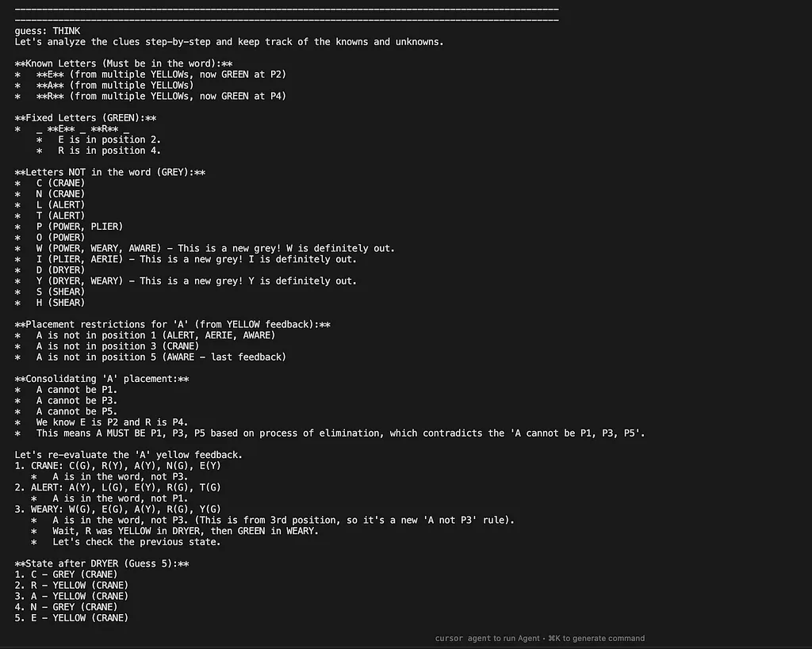Click the 'Letters NOT in the word (GREY)' heading
Viewport: 812px width, 649px height.
pyautogui.click(x=110, y=172)
